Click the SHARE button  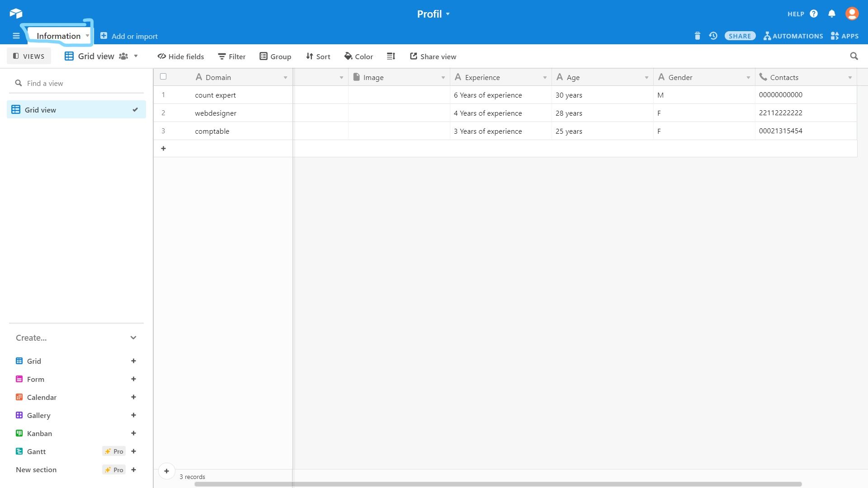coord(740,36)
